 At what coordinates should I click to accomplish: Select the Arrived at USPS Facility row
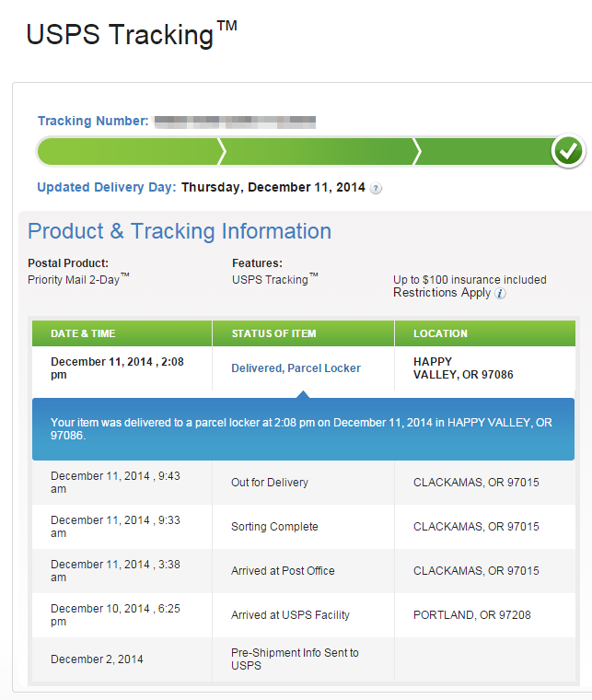[303, 615]
